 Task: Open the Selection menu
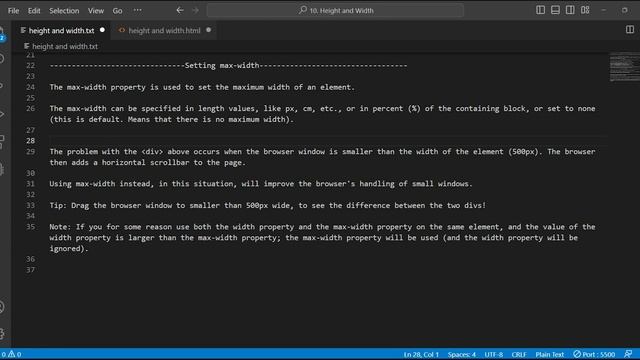pos(64,11)
